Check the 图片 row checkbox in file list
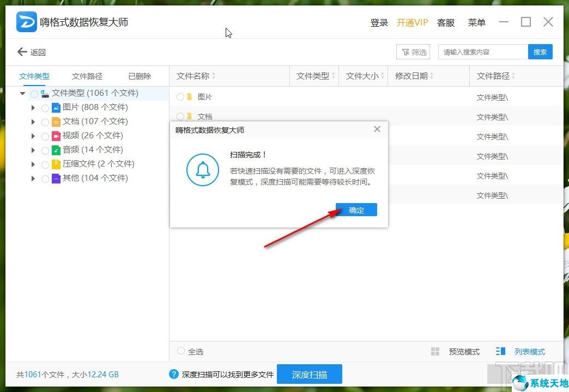This screenshot has width=569, height=392. (180, 96)
